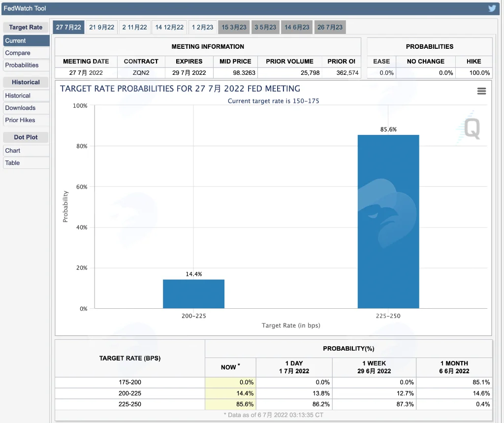Click the 200-225 probability bar
The width and height of the screenshot is (504, 423).
coord(193,294)
